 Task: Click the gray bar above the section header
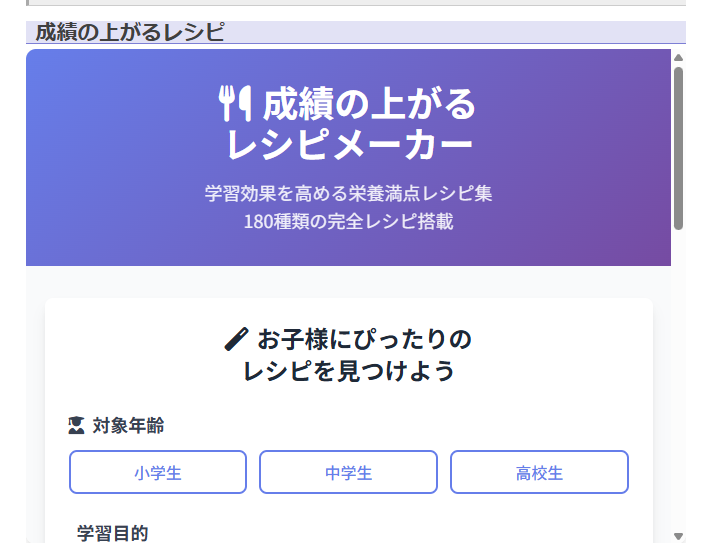pos(356,3)
